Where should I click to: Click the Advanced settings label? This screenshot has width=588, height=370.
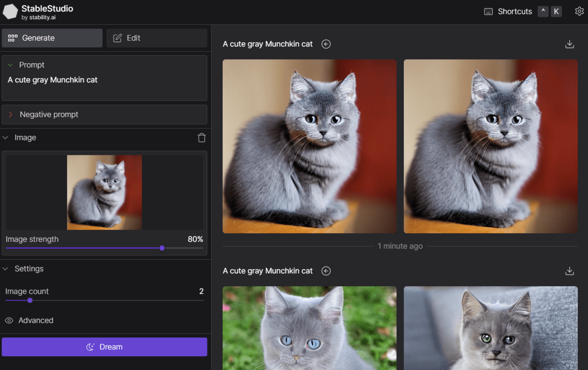coord(36,321)
